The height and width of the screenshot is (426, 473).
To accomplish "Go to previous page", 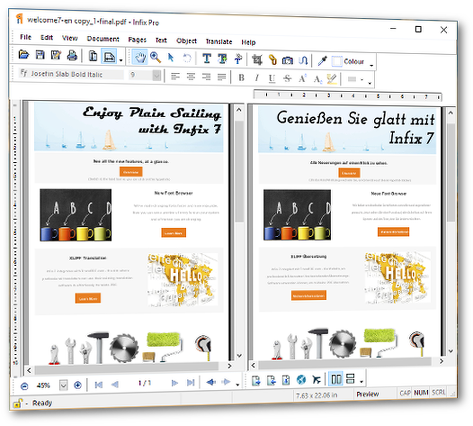I will pyautogui.click(x=115, y=384).
